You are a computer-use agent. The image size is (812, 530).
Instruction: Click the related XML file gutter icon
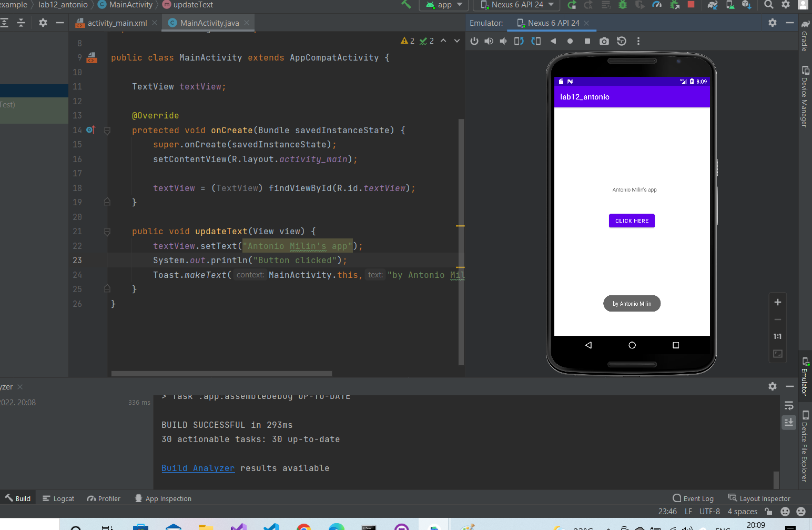click(x=92, y=57)
